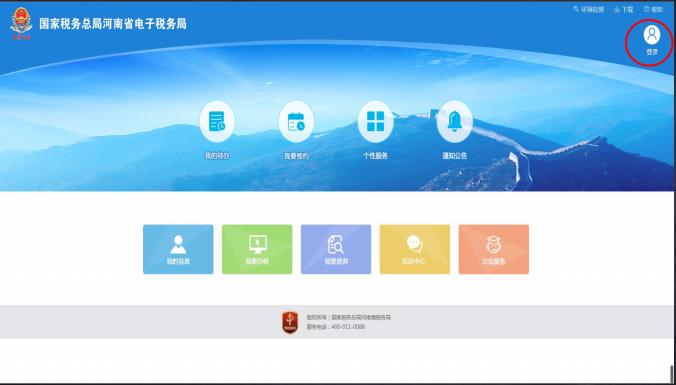Image resolution: width=676 pixels, height=385 pixels.
Task: Open the 帮助 help link
Action: point(653,9)
